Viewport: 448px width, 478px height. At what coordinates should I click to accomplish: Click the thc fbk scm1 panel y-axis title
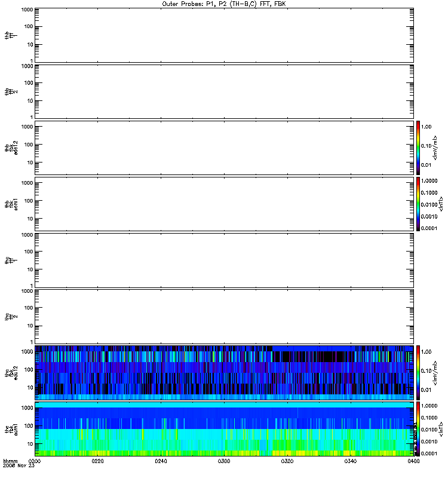click(x=11, y=429)
